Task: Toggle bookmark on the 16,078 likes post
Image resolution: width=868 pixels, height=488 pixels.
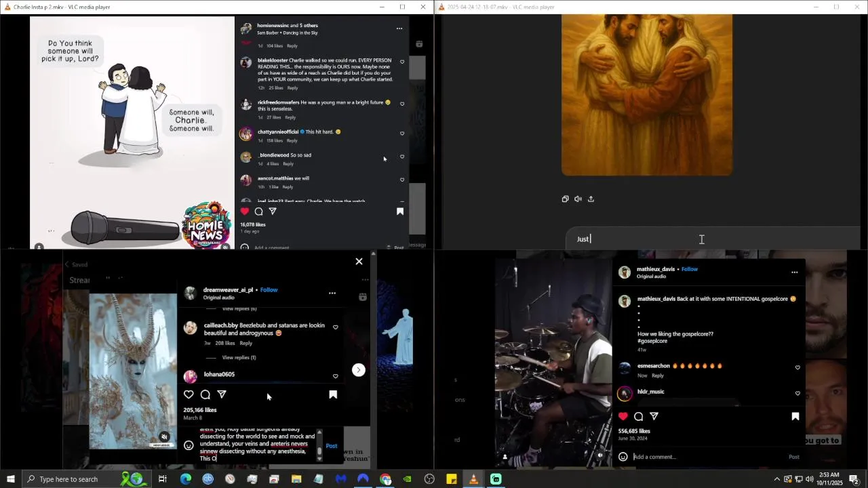Action: 400,211
